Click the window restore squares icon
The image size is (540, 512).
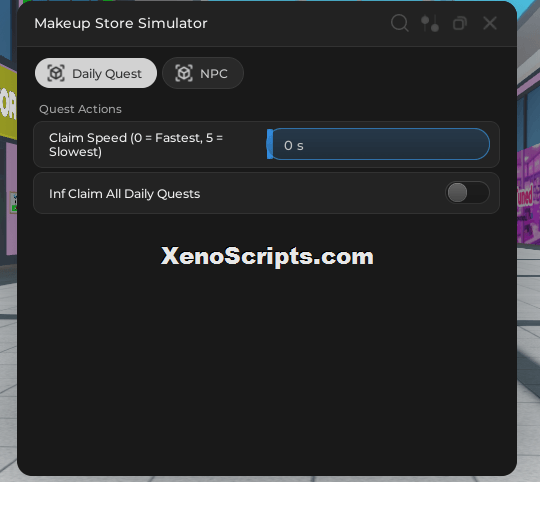[460, 23]
